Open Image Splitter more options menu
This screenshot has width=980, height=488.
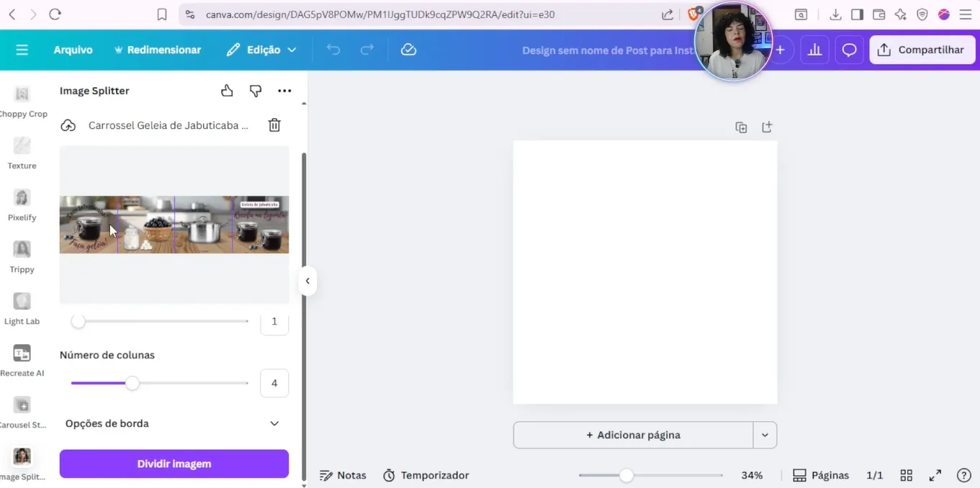coord(284,91)
